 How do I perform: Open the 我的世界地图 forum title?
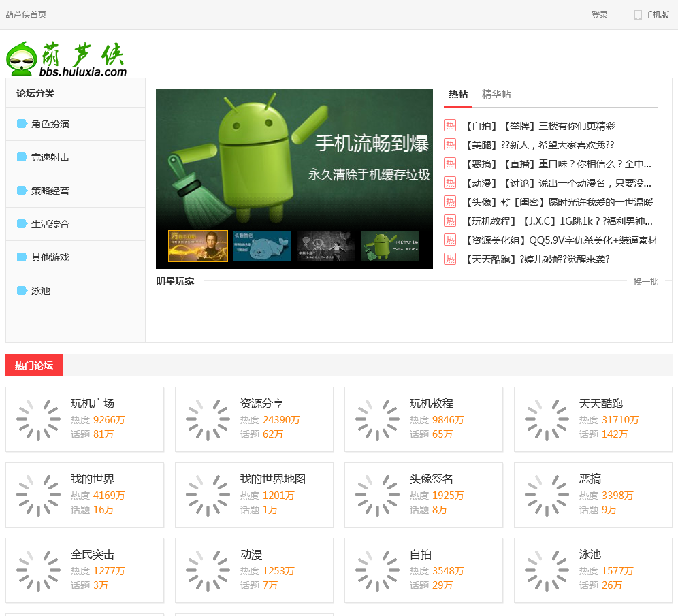point(273,479)
